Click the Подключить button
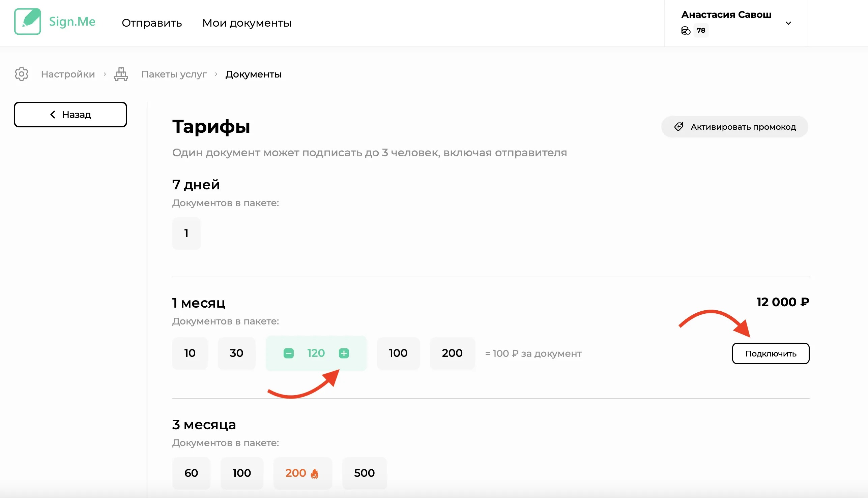The width and height of the screenshot is (868, 498). (x=771, y=353)
